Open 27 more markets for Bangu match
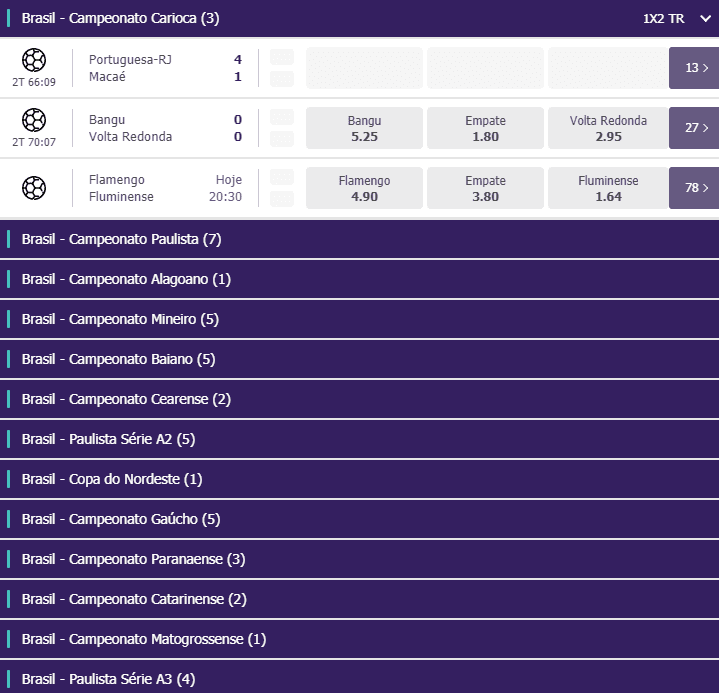Image resolution: width=719 pixels, height=693 pixels. click(694, 128)
